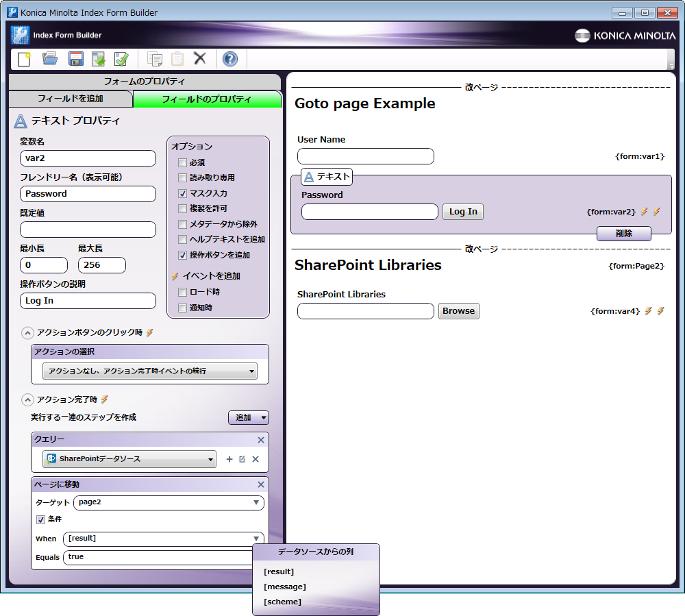This screenshot has height=616, width=685.
Task: Copy the selected field using the toolbar copy icon
Action: click(x=155, y=59)
